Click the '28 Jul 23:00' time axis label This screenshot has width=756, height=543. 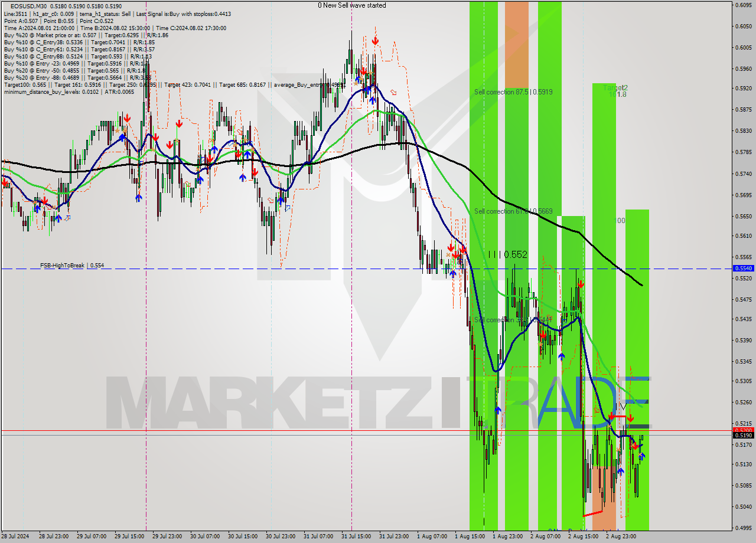point(55,537)
